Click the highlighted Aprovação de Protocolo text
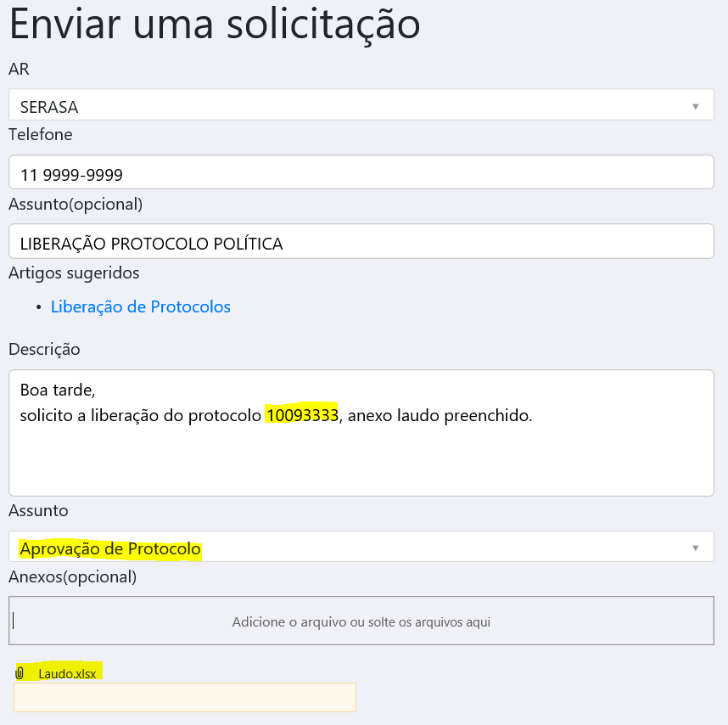Screen dimensions: 728x725 pyautogui.click(x=110, y=549)
